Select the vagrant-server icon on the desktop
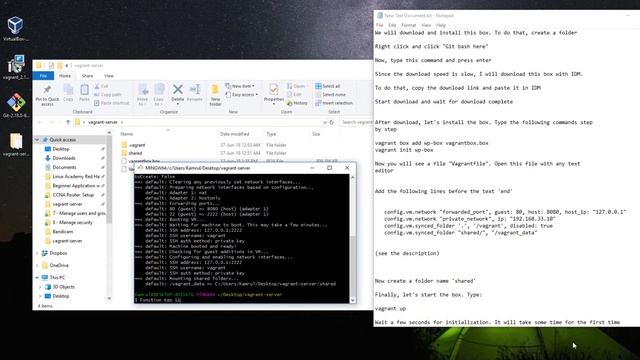This screenshot has height=360, width=640. (16, 144)
